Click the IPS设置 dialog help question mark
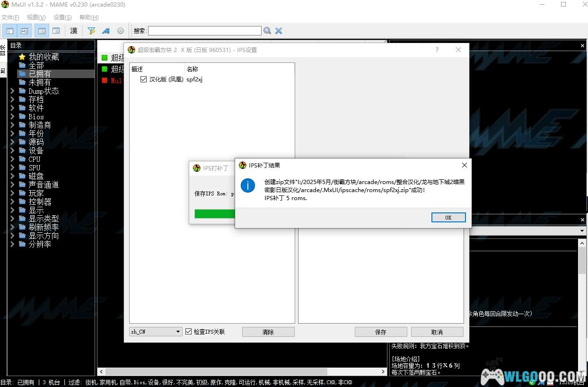 pos(437,50)
